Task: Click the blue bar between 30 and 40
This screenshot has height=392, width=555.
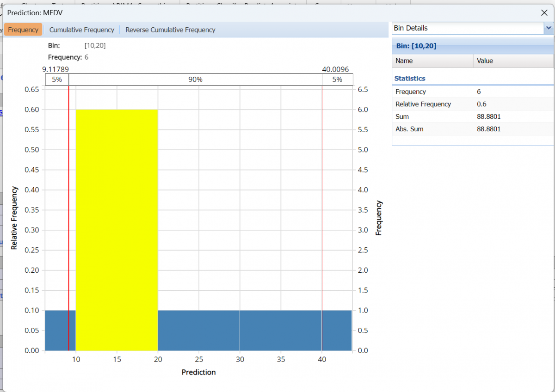Action: coord(280,330)
